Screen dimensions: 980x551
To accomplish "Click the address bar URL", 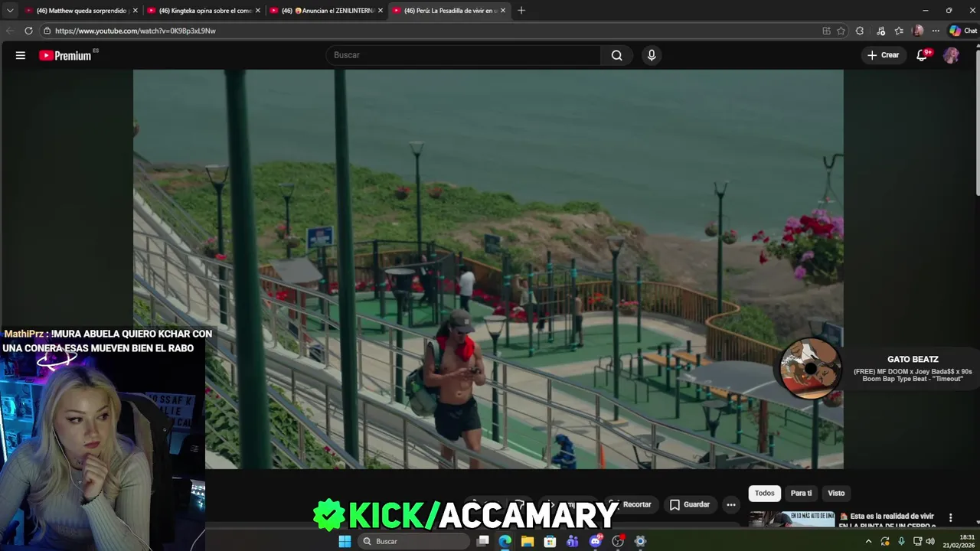I will 136,31.
